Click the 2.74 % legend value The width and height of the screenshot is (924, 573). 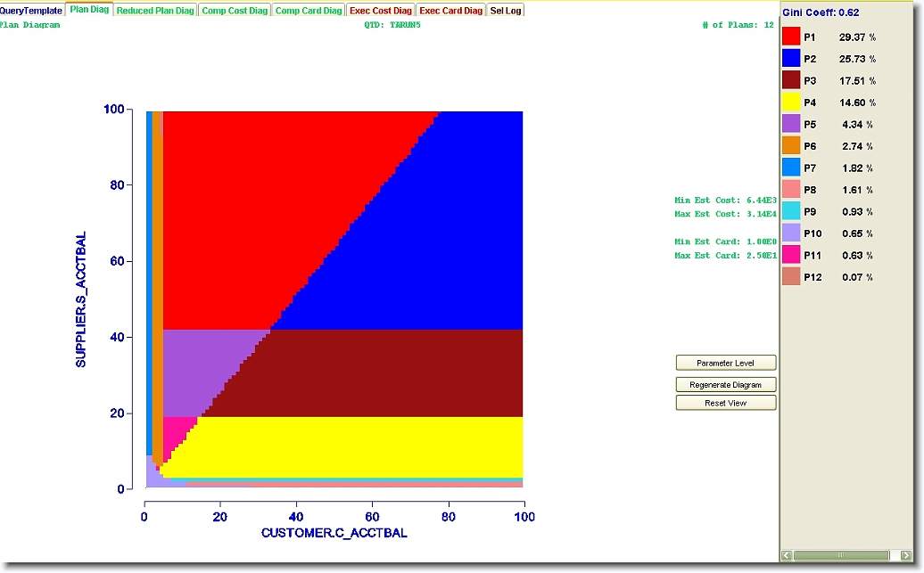pos(857,146)
